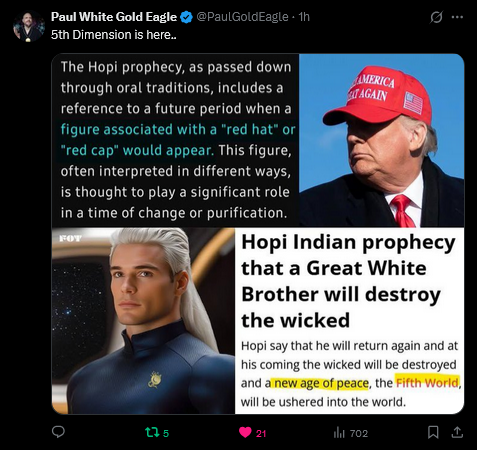Screen dimensions: 477x450
Task: Open the white-haired man in blue uniform image
Action: (x=143, y=321)
